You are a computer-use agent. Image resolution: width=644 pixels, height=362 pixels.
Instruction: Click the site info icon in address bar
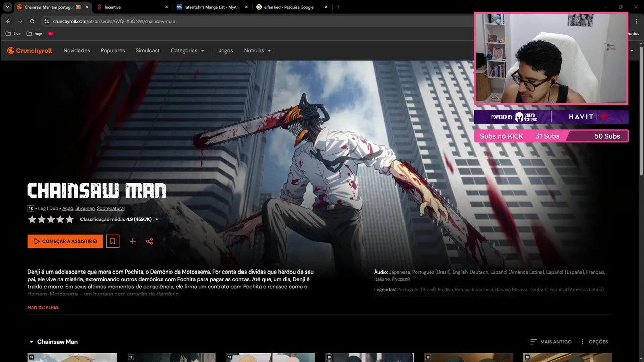[46, 21]
